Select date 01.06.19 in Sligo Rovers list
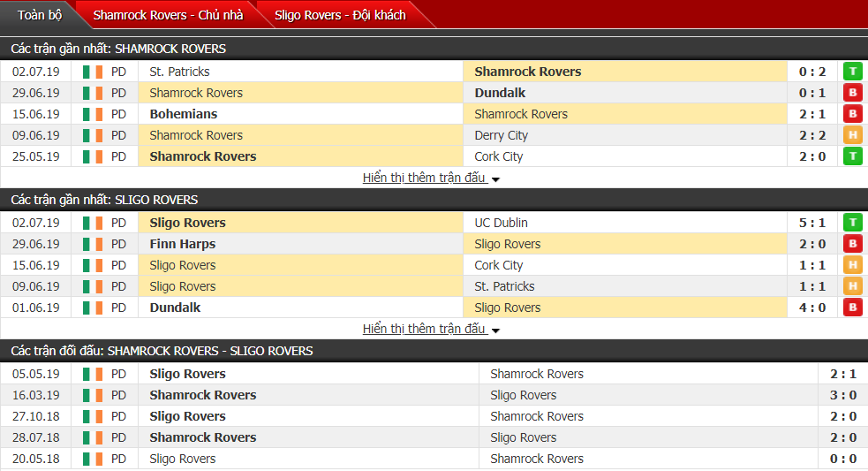Screen dimensions: 868x471 pos(36,307)
